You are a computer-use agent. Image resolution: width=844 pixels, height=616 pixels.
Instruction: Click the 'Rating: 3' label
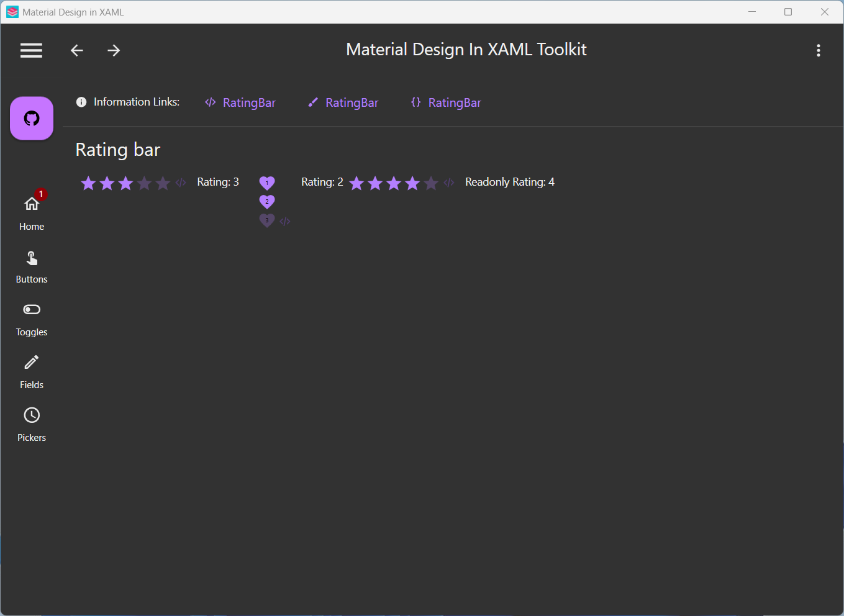pyautogui.click(x=218, y=182)
